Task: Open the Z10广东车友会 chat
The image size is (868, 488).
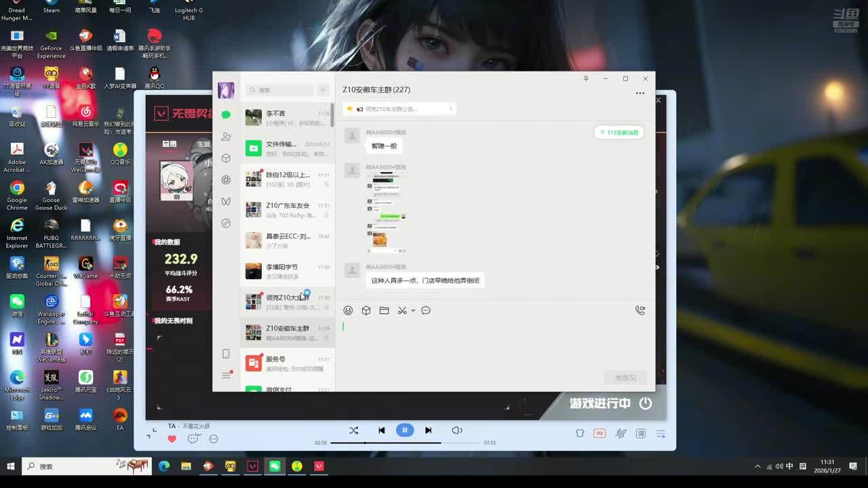Action: tap(288, 210)
